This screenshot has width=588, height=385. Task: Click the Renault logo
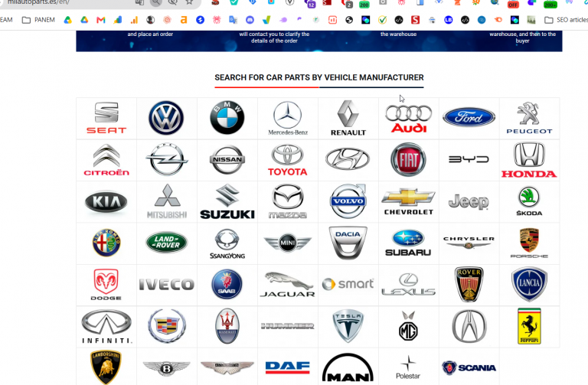pyautogui.click(x=348, y=118)
